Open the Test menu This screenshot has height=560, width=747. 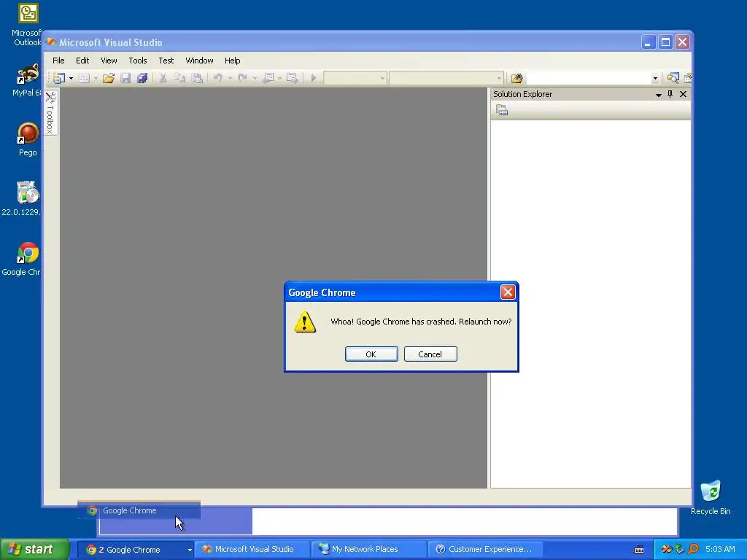[166, 61]
